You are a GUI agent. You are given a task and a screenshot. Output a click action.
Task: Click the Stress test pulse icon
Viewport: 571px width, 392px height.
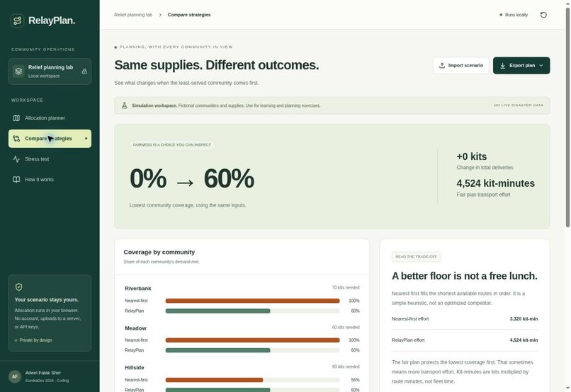point(16,159)
